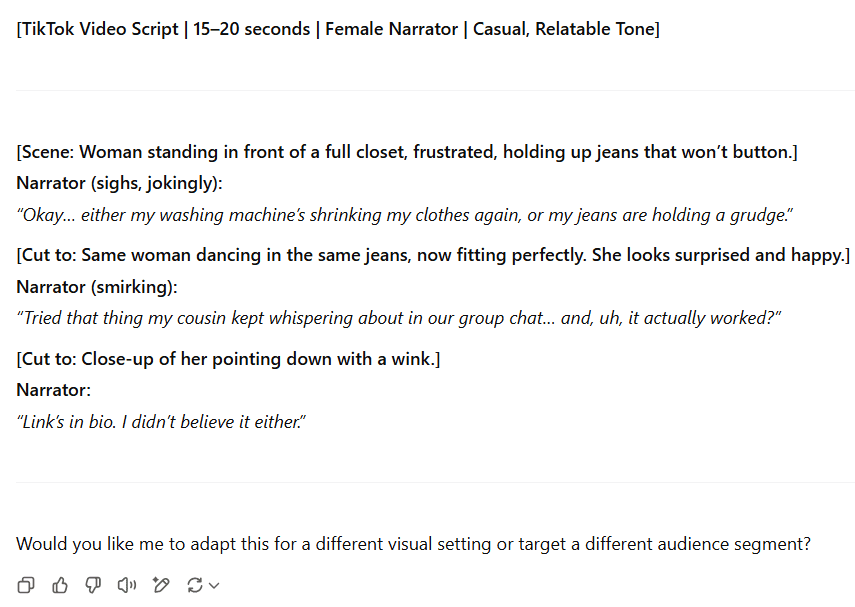The height and width of the screenshot is (607, 855).
Task: Click the divider line below the script header
Action: 435,90
